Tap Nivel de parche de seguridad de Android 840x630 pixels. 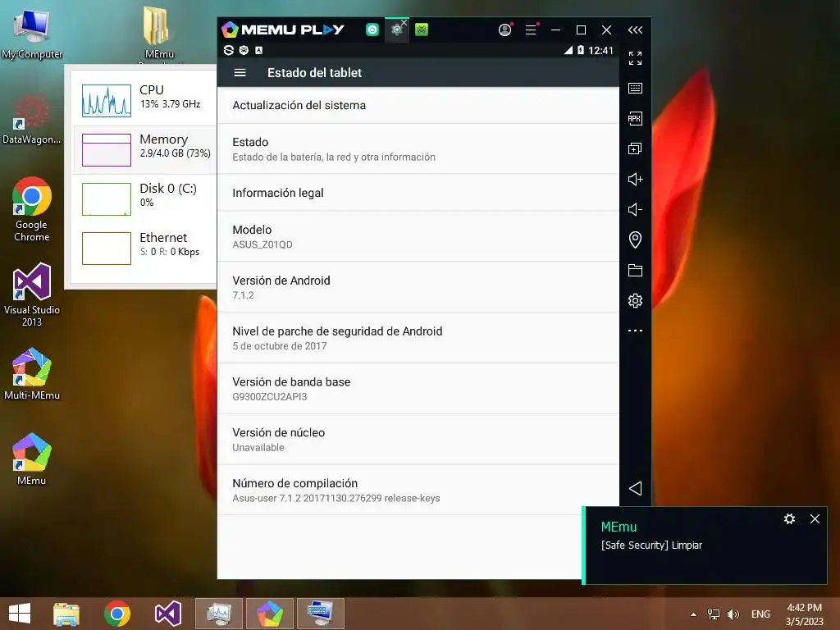[418, 338]
